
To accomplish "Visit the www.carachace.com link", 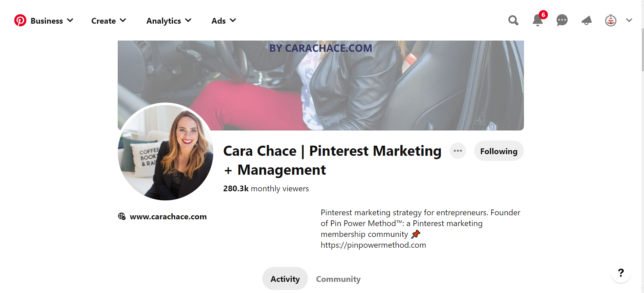I will tap(168, 217).
